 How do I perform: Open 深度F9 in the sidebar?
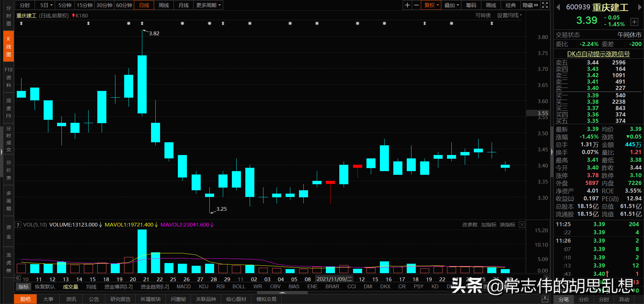click(x=9, y=108)
